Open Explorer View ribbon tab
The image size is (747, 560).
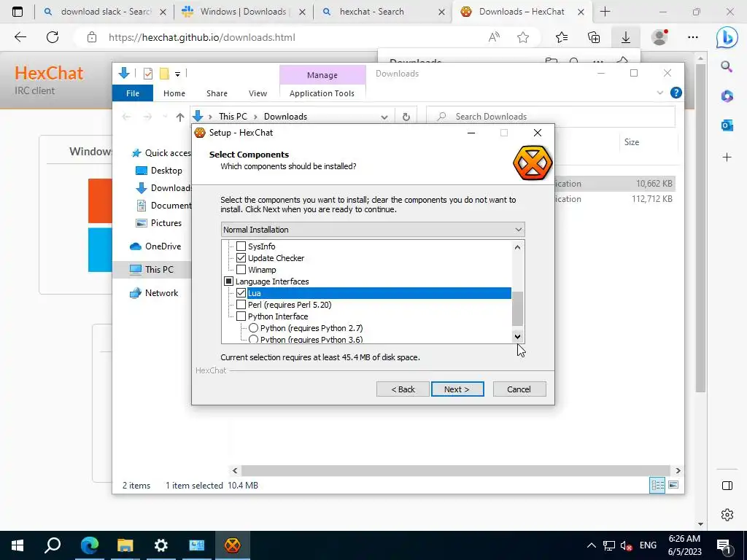click(x=258, y=93)
